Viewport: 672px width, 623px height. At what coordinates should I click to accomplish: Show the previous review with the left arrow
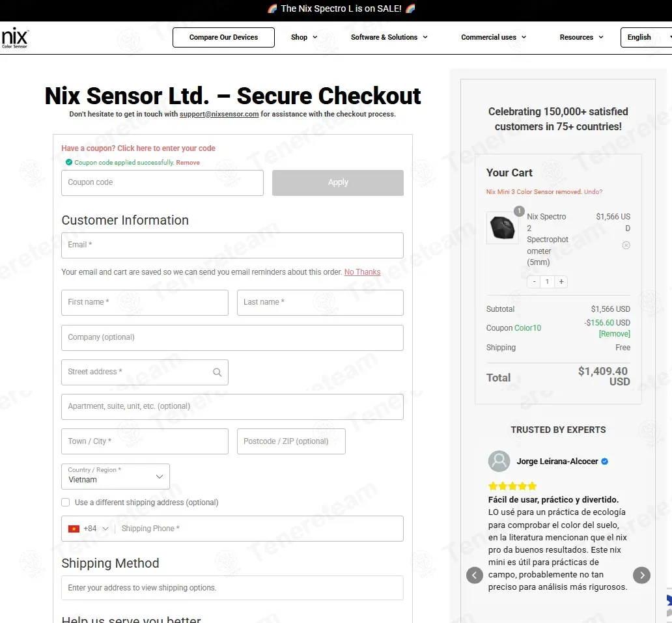pyautogui.click(x=475, y=575)
